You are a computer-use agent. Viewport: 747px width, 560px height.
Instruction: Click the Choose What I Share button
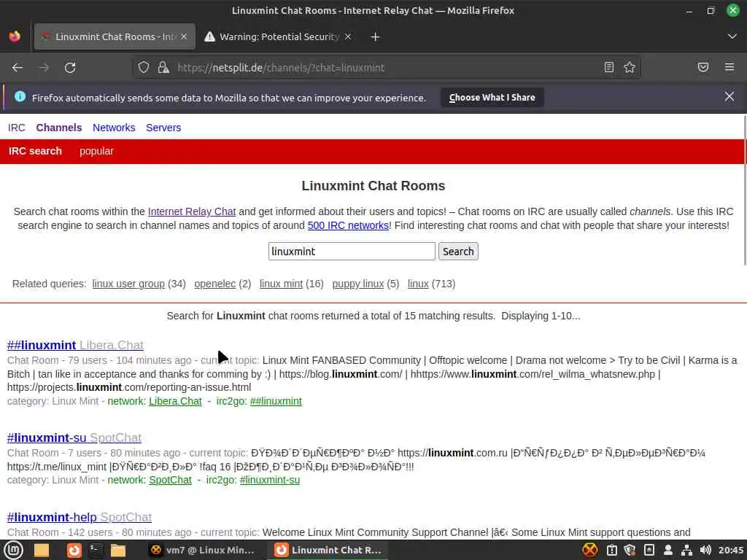click(492, 98)
